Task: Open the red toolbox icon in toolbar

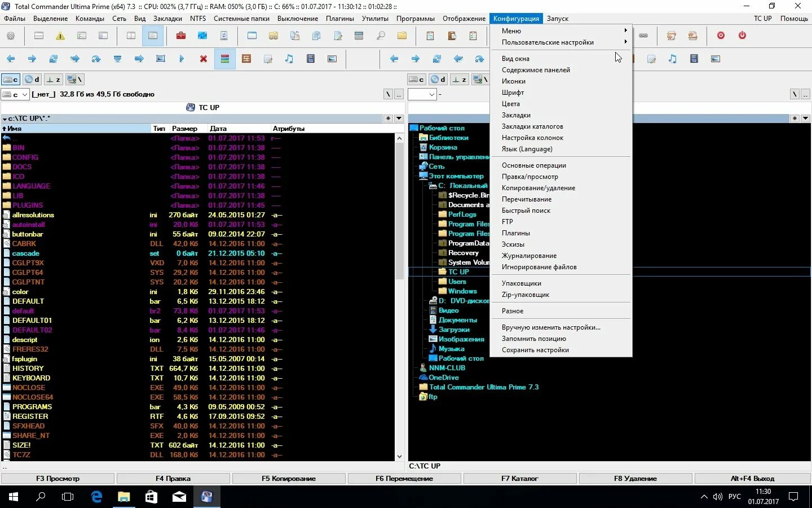Action: coord(181,36)
